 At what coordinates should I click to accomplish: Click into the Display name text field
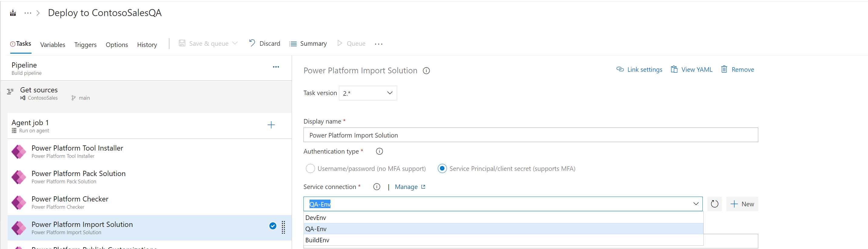pos(530,135)
